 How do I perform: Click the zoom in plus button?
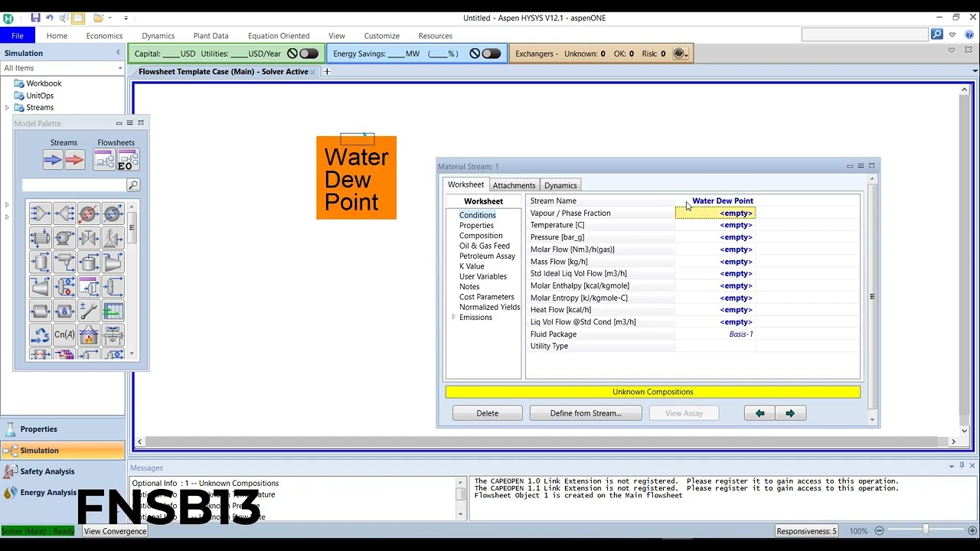pos(972,530)
